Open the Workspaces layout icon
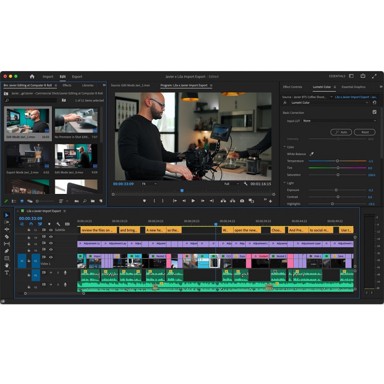 point(351,76)
